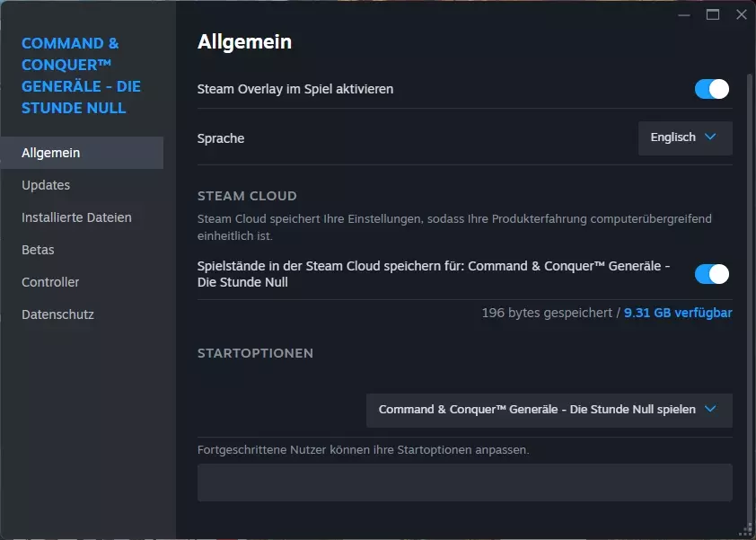The width and height of the screenshot is (756, 540).
Task: Click the vertical scrollbar on the right
Action: coord(749,299)
